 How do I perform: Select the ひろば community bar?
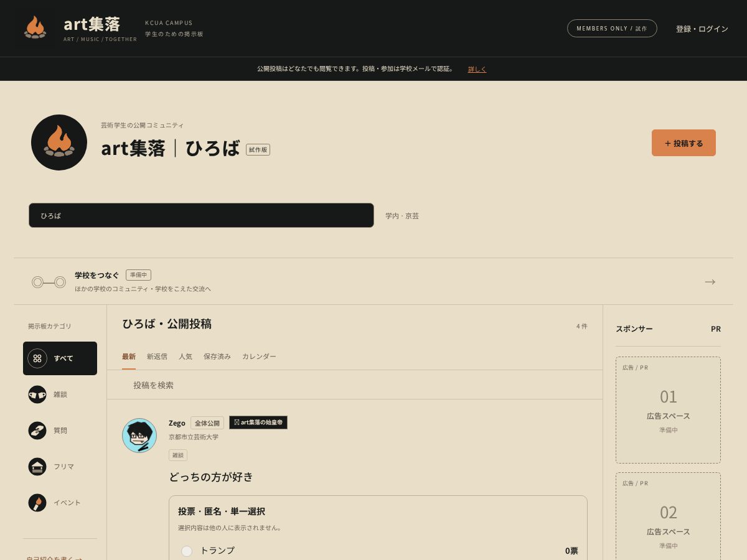tap(201, 215)
